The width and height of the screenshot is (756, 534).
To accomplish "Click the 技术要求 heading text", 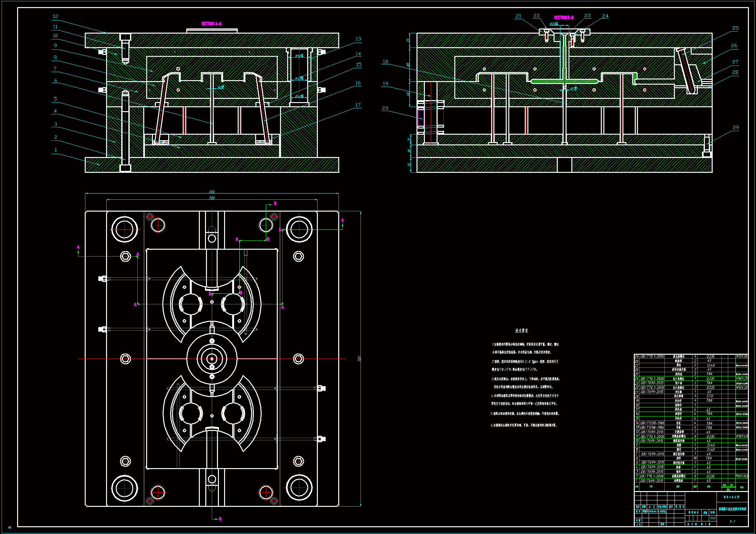I will 522,331.
